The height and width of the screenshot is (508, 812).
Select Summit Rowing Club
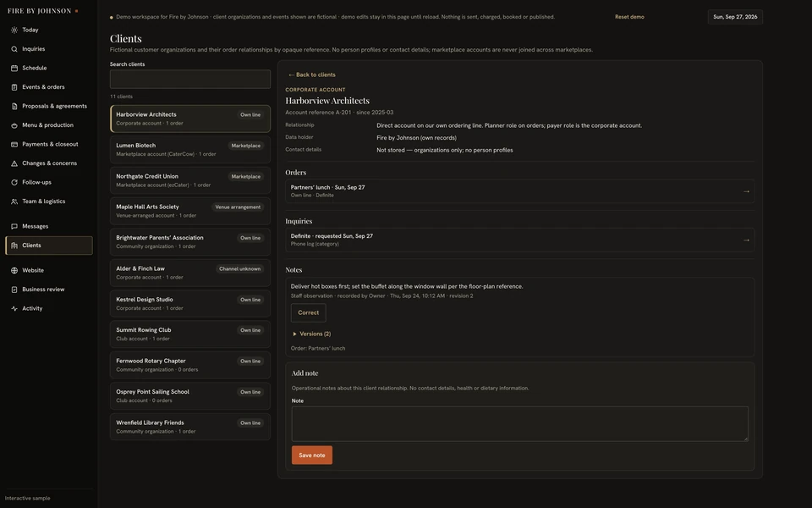coord(190,334)
